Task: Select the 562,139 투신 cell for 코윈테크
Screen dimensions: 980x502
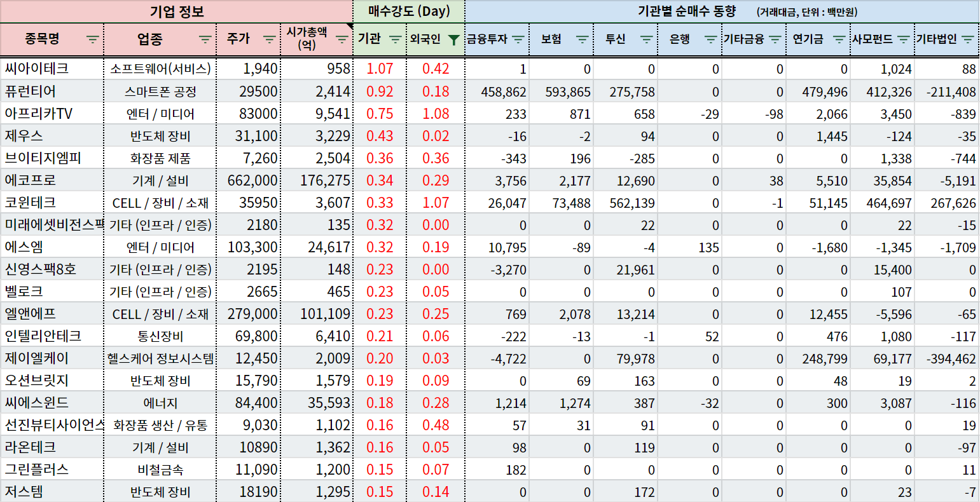Action: (626, 202)
